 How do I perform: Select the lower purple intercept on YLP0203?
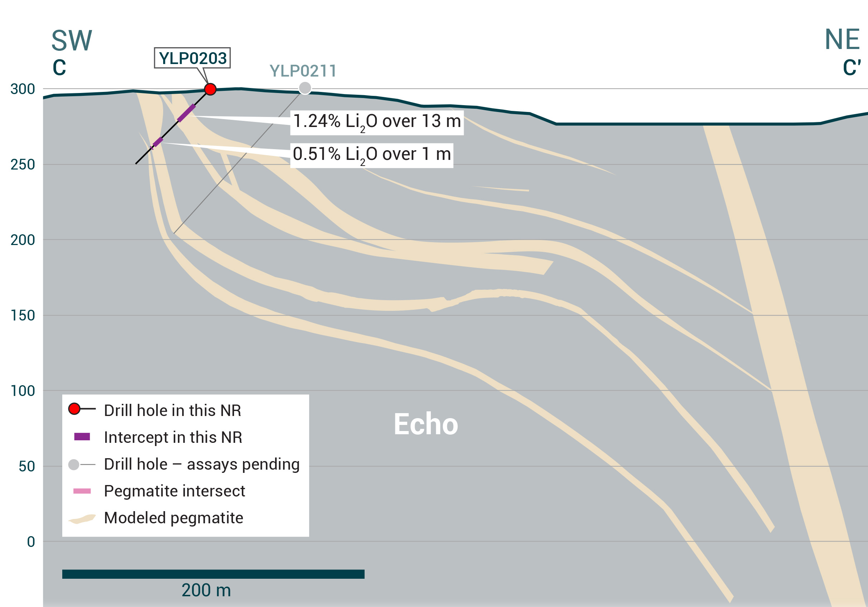click(x=158, y=142)
